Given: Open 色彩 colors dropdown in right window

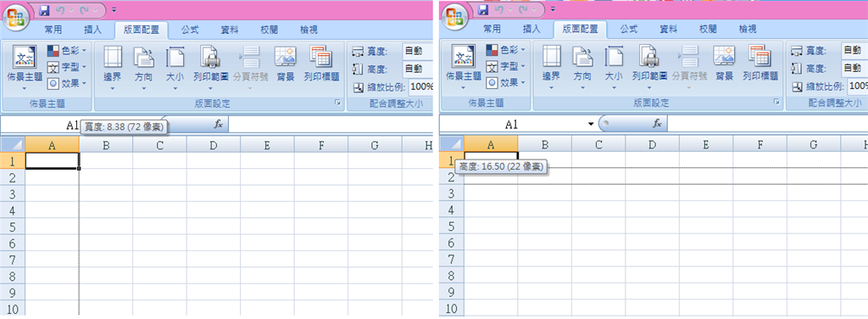Looking at the screenshot, I should click(505, 50).
